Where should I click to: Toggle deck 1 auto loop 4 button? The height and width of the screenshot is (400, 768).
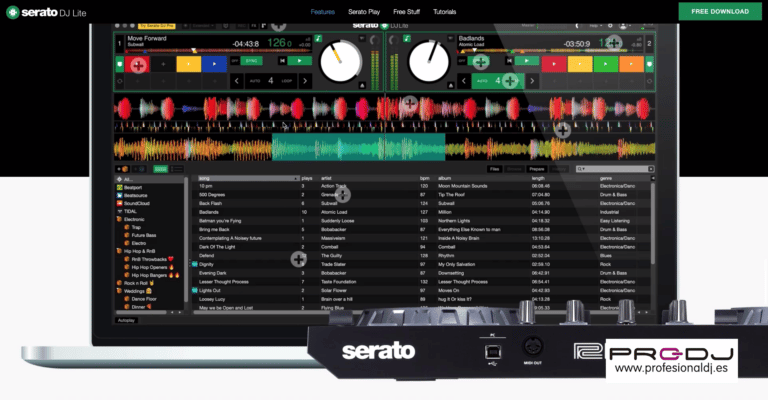(270, 81)
